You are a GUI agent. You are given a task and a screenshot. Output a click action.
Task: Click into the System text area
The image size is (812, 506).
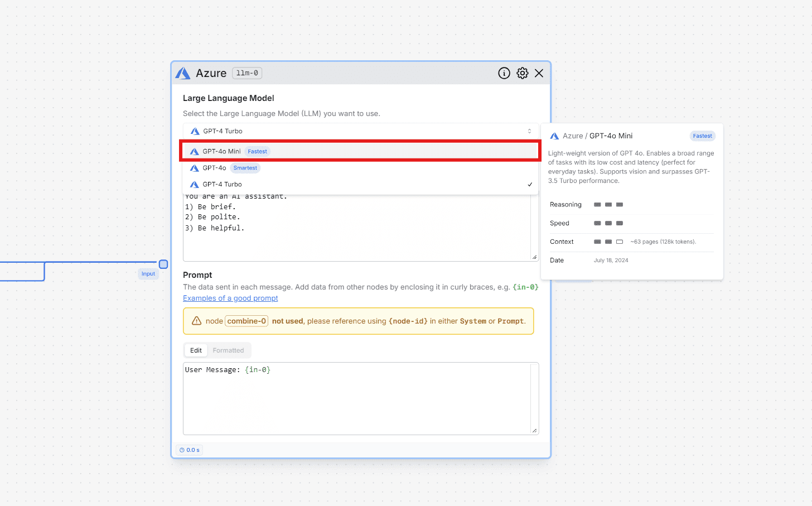[x=361, y=228]
